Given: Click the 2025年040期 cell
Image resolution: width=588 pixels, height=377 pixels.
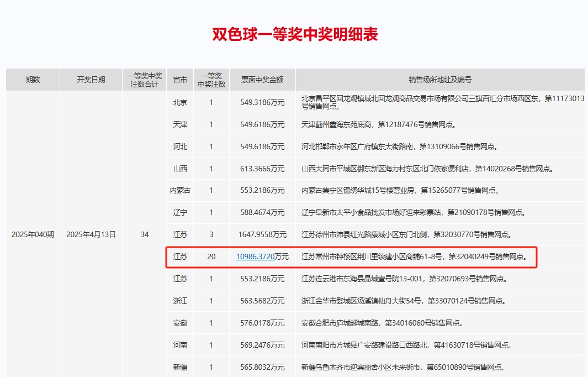Looking at the screenshot, I should 33,235.
